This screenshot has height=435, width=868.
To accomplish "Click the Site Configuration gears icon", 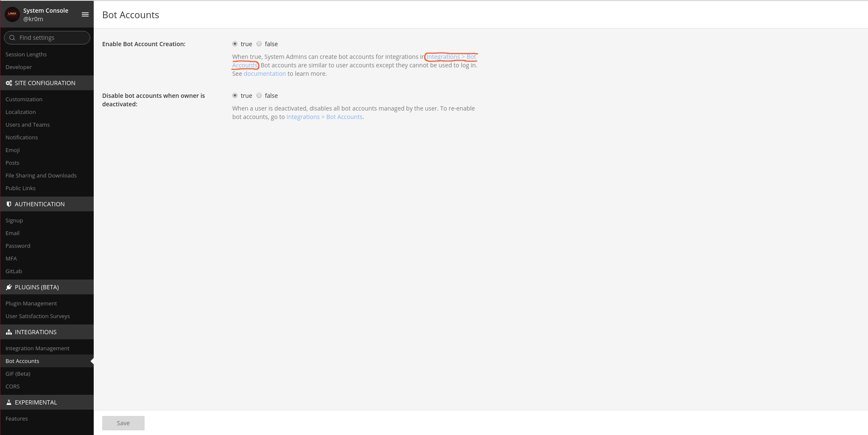I will click(9, 83).
